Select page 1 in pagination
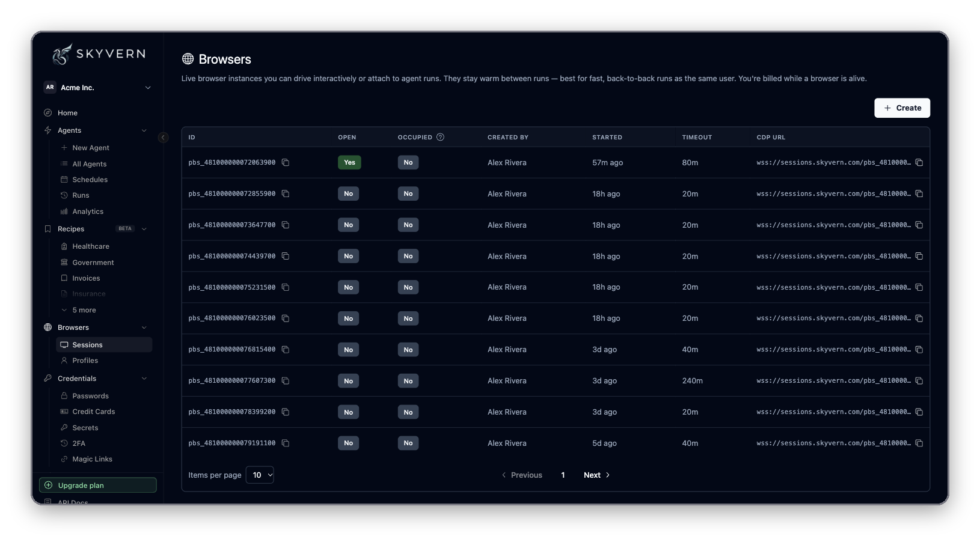Screen dimensions: 980x536 click(x=563, y=475)
